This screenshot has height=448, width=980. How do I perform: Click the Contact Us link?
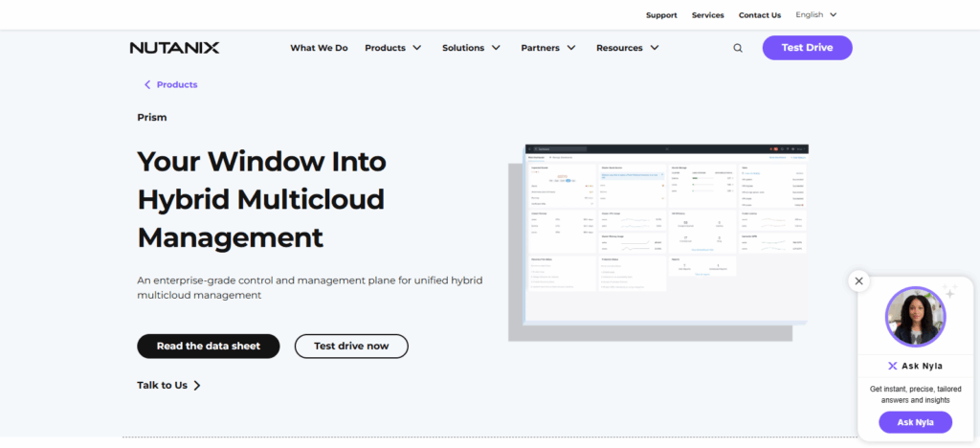760,15
